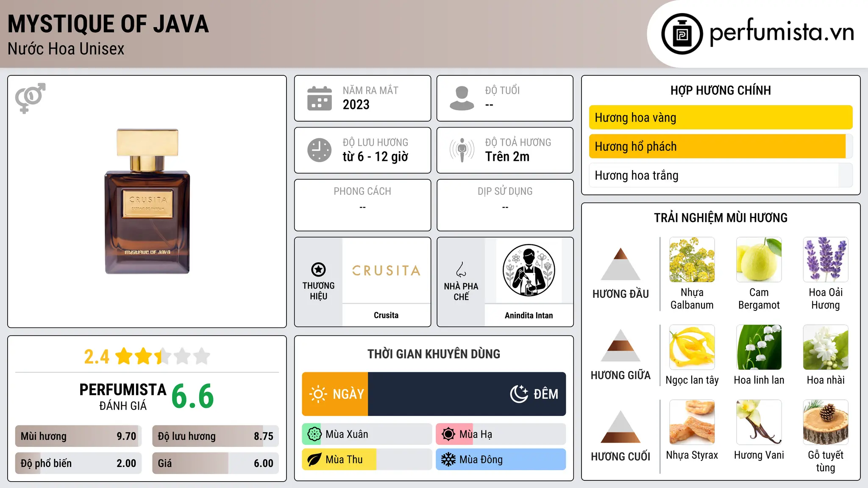This screenshot has width=868, height=488.
Task: Click the Anindita Intan perfumer name
Action: tap(529, 315)
